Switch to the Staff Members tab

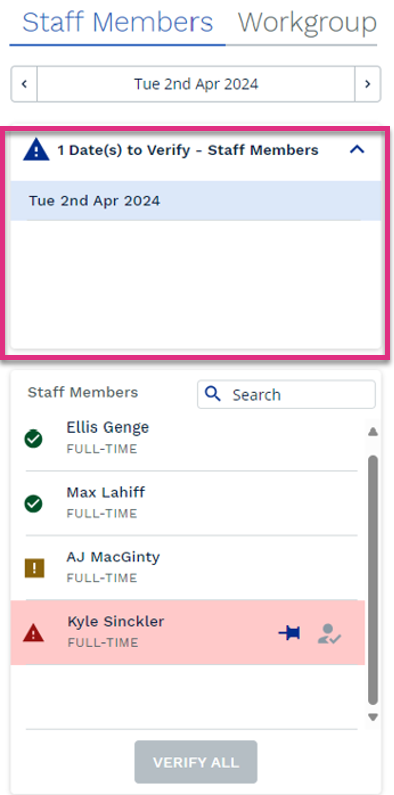pos(118,23)
